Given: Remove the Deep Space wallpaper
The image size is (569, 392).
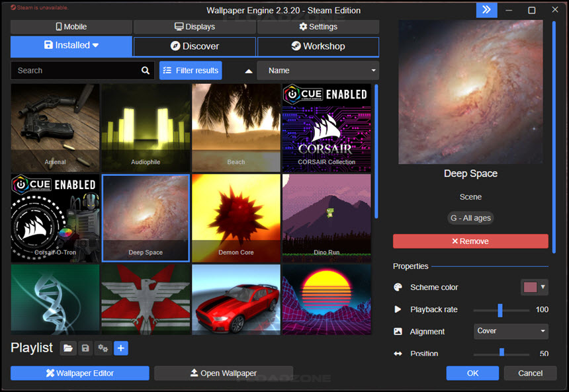Looking at the screenshot, I should 470,241.
